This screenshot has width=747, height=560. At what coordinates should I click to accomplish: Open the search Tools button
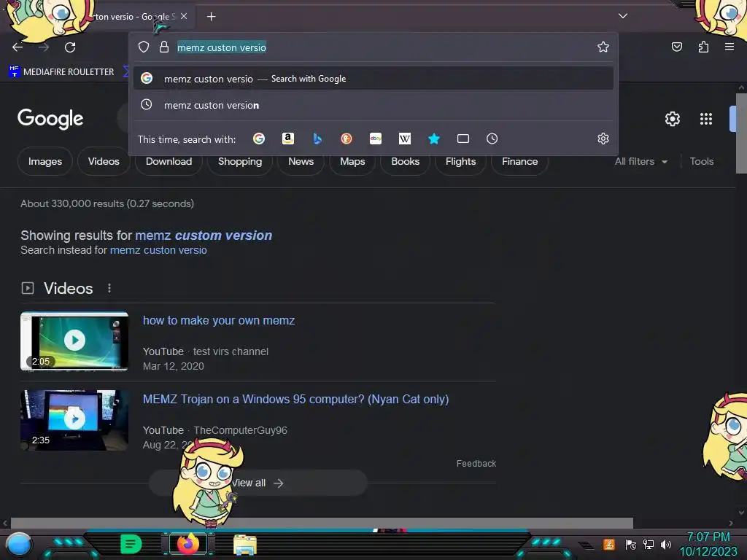tap(702, 161)
